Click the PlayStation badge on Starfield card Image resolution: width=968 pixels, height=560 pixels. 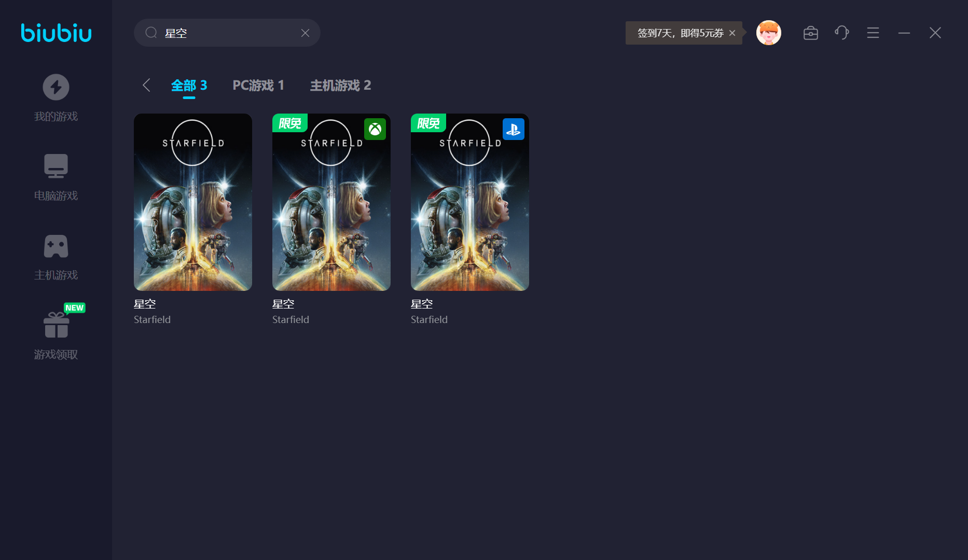click(x=514, y=129)
